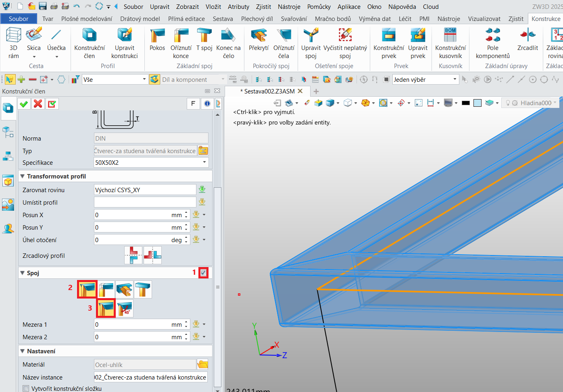Click the Překrytí joint tool

(x=259, y=39)
